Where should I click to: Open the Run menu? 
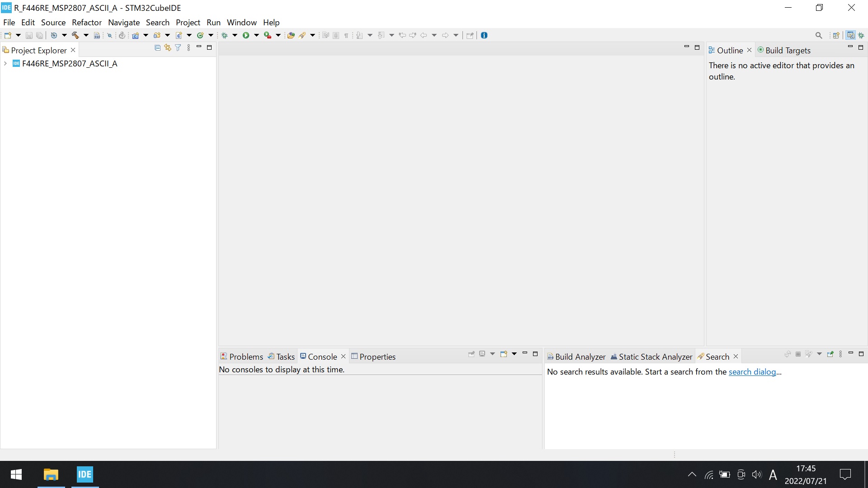coord(213,22)
